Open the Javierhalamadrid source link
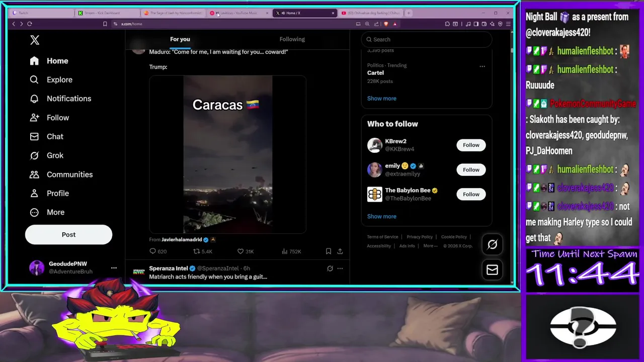Viewport: 644px width, 362px height. 182,240
